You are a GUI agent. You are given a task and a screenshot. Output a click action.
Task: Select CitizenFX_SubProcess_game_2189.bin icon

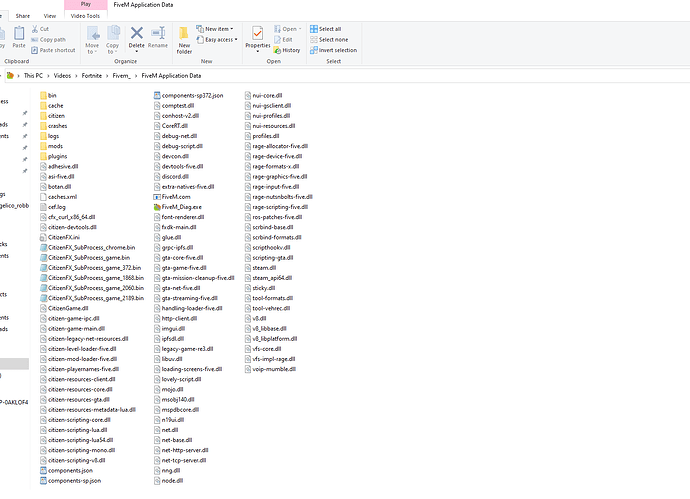click(43, 298)
